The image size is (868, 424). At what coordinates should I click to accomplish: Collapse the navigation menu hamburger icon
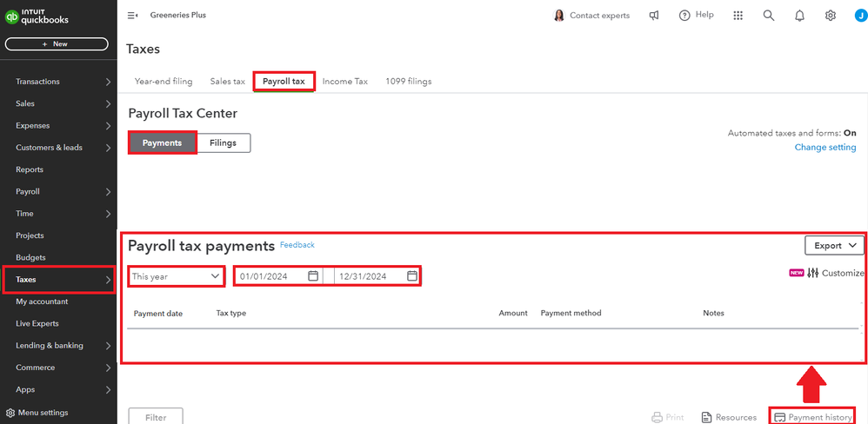point(132,16)
